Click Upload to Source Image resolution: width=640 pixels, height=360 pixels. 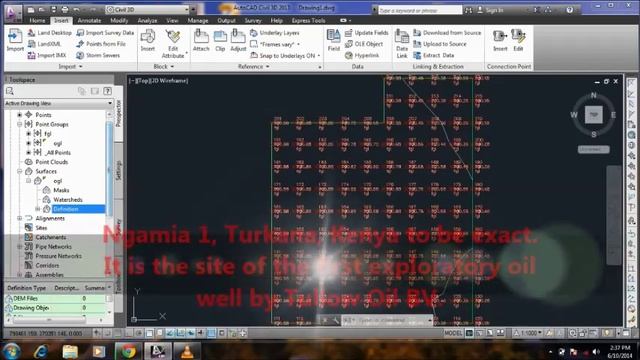pyautogui.click(x=440, y=44)
